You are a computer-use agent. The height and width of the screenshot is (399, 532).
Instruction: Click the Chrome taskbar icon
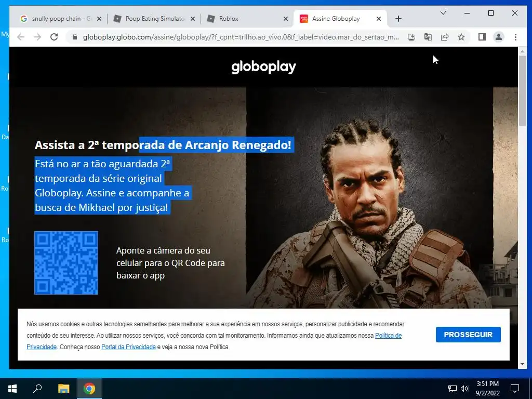coord(89,389)
